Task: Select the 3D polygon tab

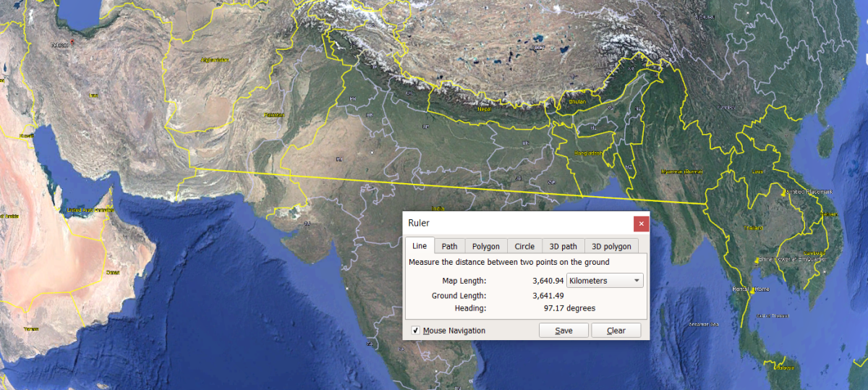Action: tap(611, 247)
